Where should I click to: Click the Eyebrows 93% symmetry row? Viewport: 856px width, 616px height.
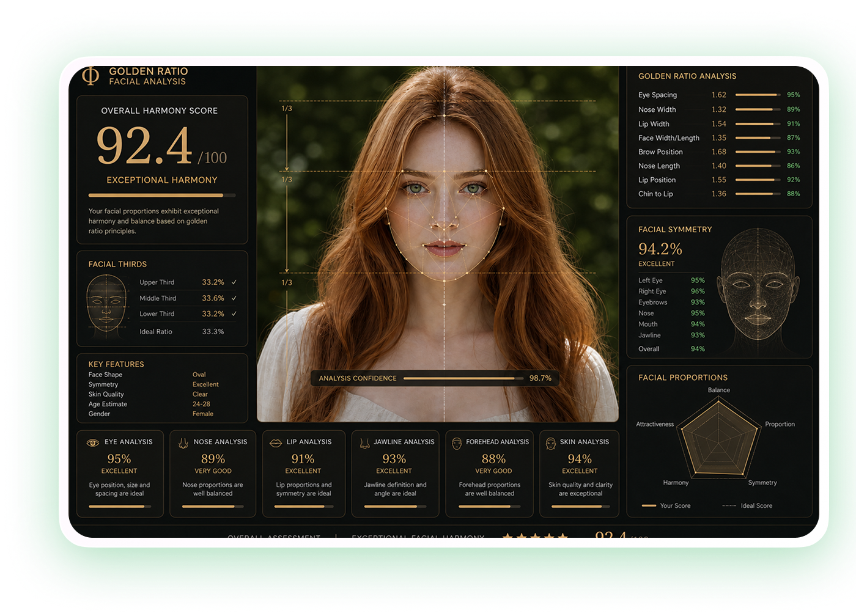[x=671, y=302]
